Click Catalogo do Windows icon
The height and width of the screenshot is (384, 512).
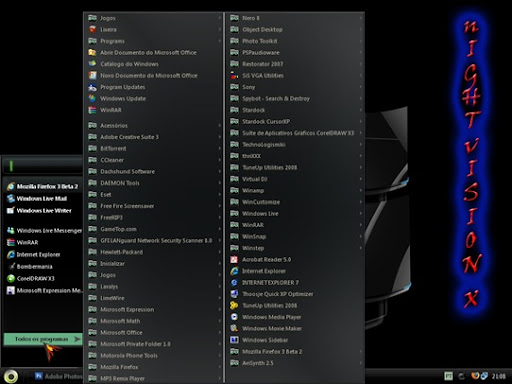click(92, 64)
